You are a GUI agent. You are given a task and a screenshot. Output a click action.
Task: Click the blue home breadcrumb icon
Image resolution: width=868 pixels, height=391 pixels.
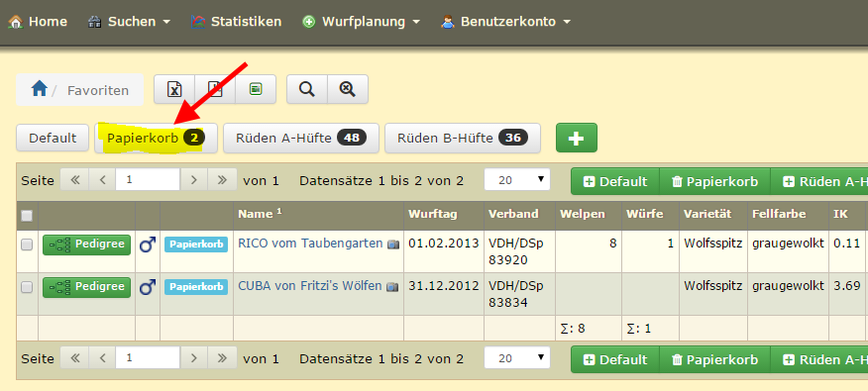point(39,88)
